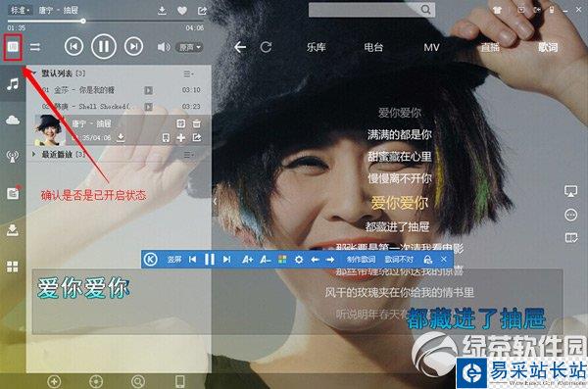Image resolution: width=588 pixels, height=389 pixels.
Task: Click the 制作歌词 button
Action: coord(361,260)
